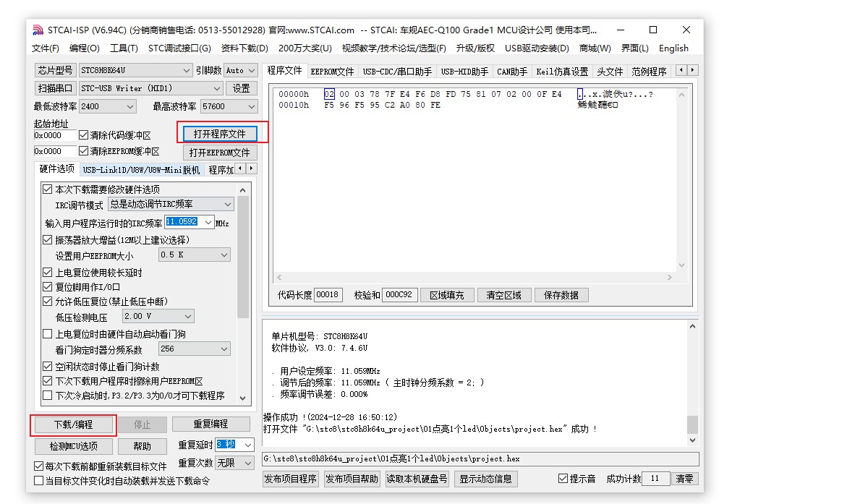This screenshot has width=868, height=504.
Task: Open the 范例程序 tab
Action: (x=649, y=72)
